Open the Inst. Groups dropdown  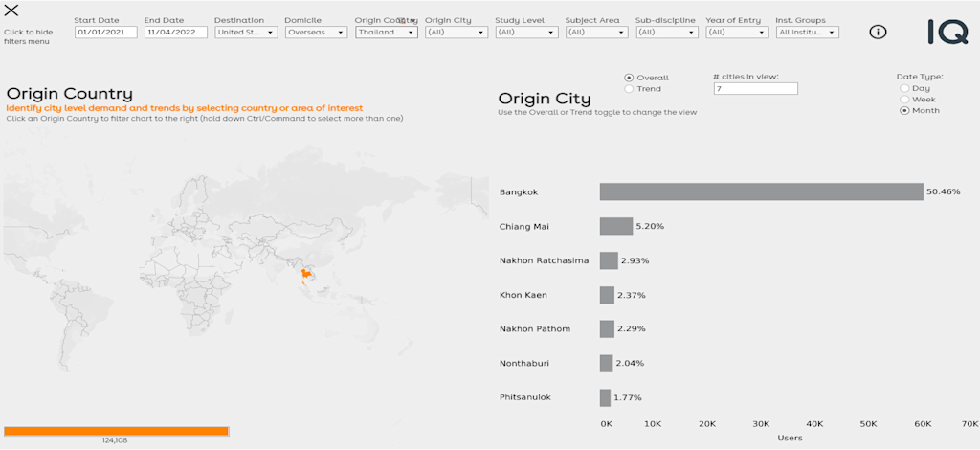click(x=808, y=32)
